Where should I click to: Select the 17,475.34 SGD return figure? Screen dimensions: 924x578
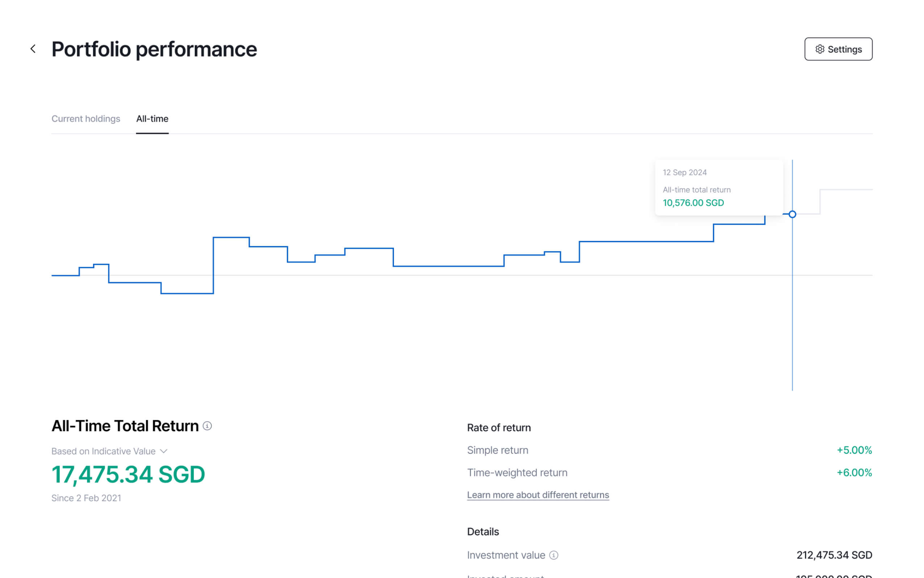tap(128, 474)
